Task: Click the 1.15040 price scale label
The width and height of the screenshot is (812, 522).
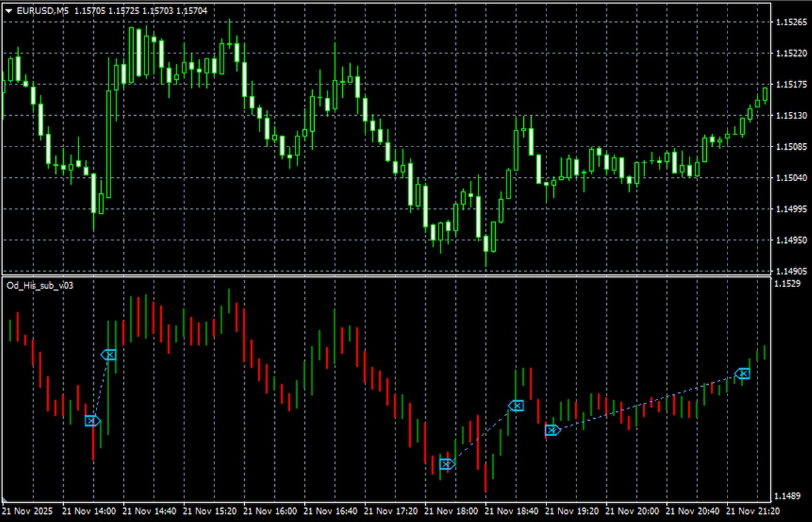Action: pos(790,178)
